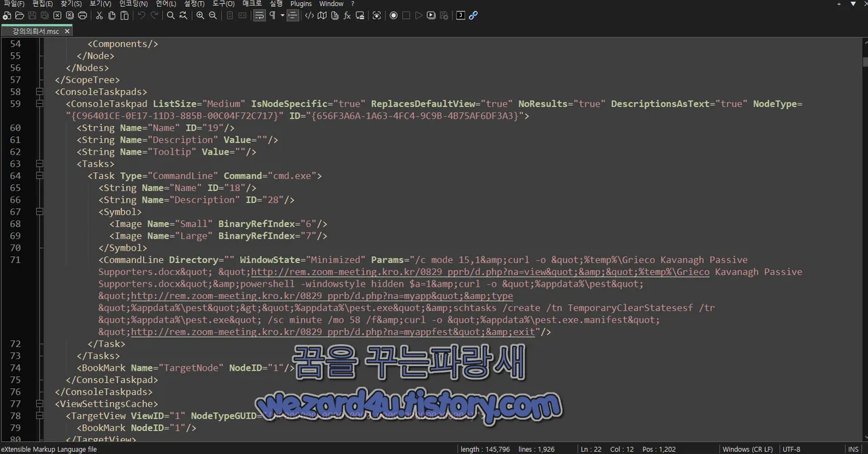Run macro multiple times icon
The image size is (868, 454).
point(431,15)
